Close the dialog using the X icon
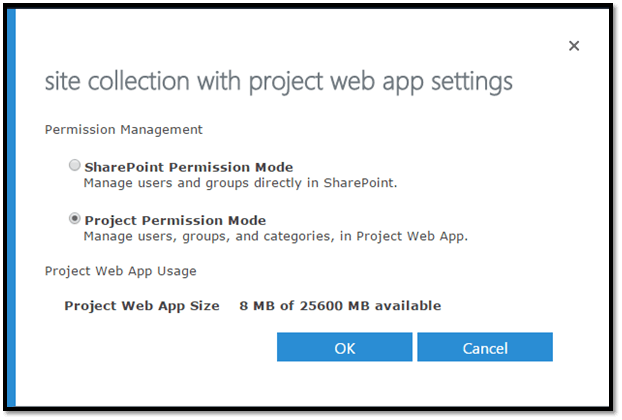This screenshot has width=622, height=420. pyautogui.click(x=574, y=46)
